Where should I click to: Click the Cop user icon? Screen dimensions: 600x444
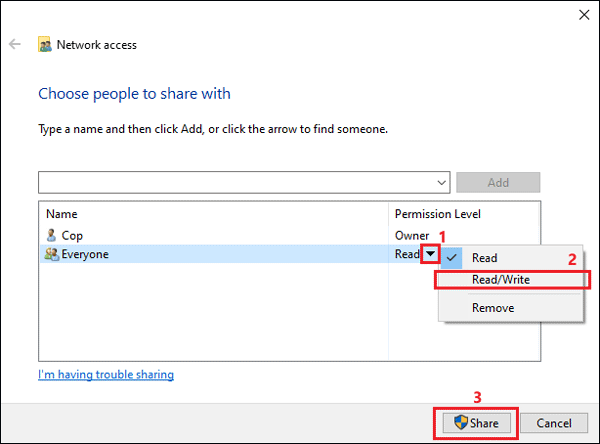pyautogui.click(x=51, y=235)
